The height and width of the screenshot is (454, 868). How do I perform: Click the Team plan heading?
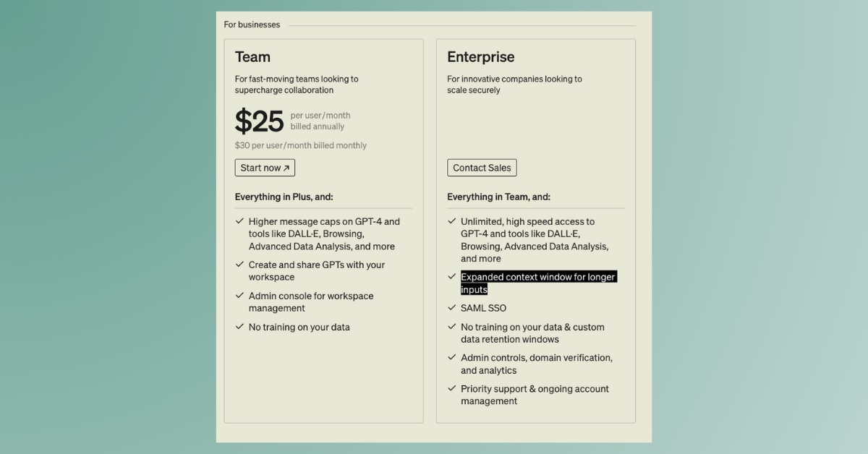click(x=252, y=56)
